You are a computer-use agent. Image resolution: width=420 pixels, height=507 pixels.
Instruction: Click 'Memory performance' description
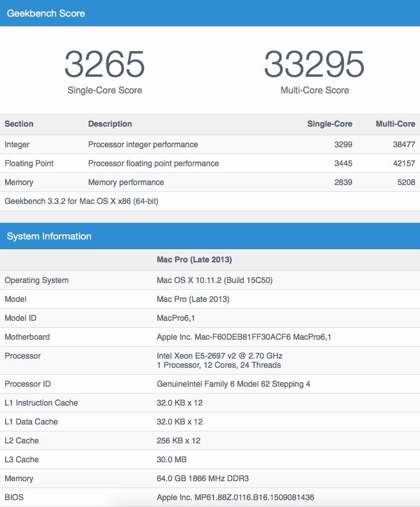[x=126, y=182]
